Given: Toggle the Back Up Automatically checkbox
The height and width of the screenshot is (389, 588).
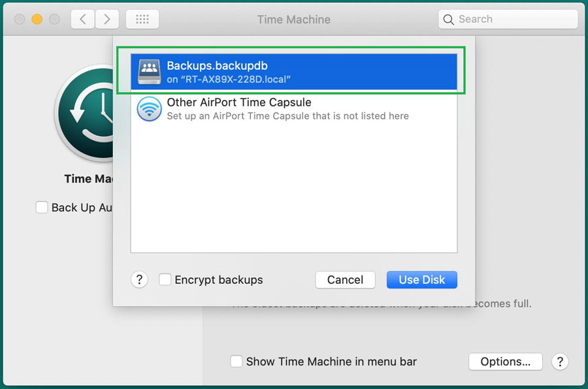Looking at the screenshot, I should point(42,208).
